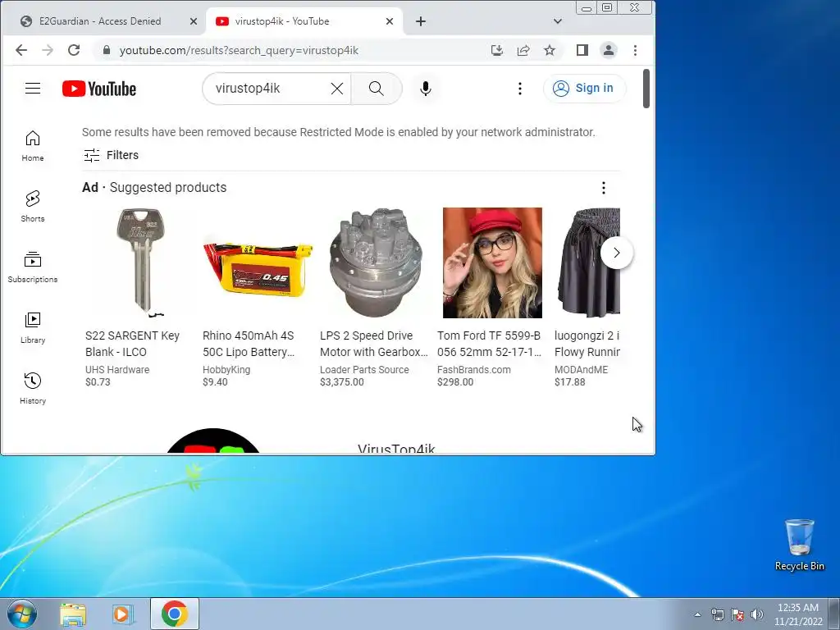Click the HobbyKing seller name

pyautogui.click(x=226, y=370)
